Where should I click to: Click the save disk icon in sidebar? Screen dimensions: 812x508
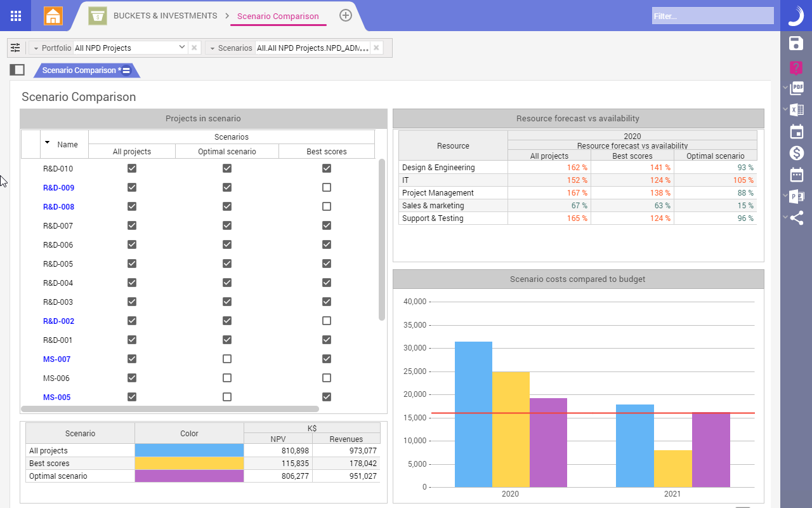796,43
